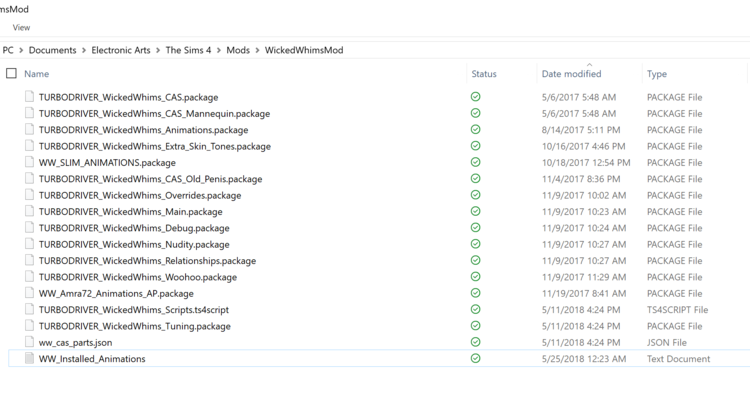Click file icon of CAS_Mannequin.package

[x=29, y=113]
